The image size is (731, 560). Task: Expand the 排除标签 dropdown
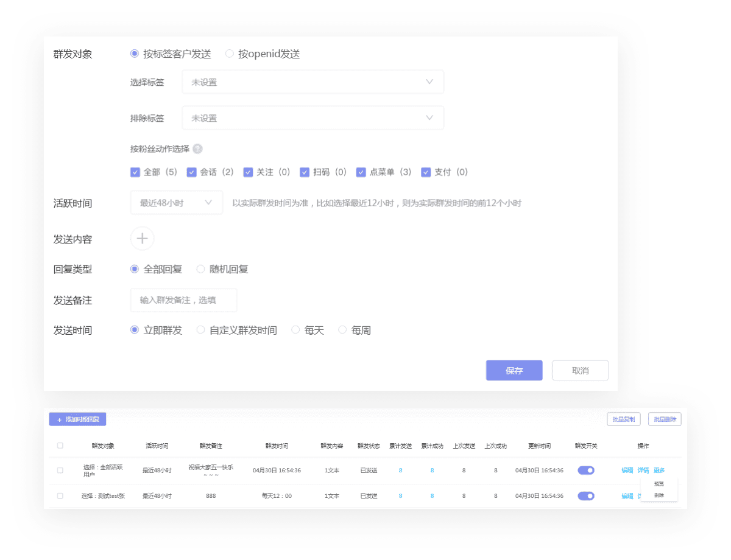pyautogui.click(x=313, y=118)
